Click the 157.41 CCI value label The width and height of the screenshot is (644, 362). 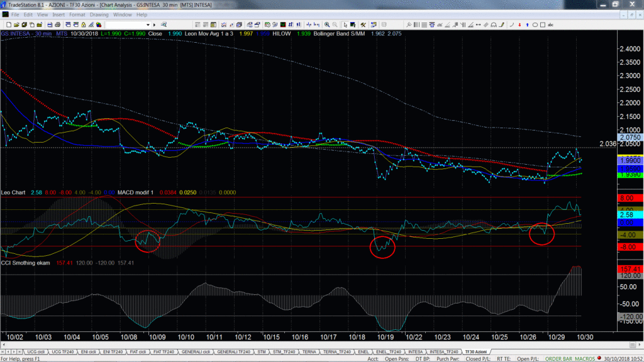(630, 269)
